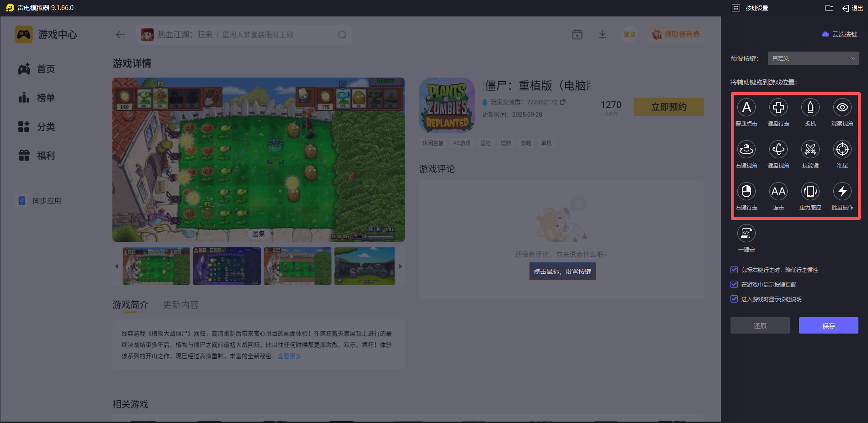868x423 pixels.
Task: Select the 技能键 crossed swords icon
Action: click(x=810, y=150)
